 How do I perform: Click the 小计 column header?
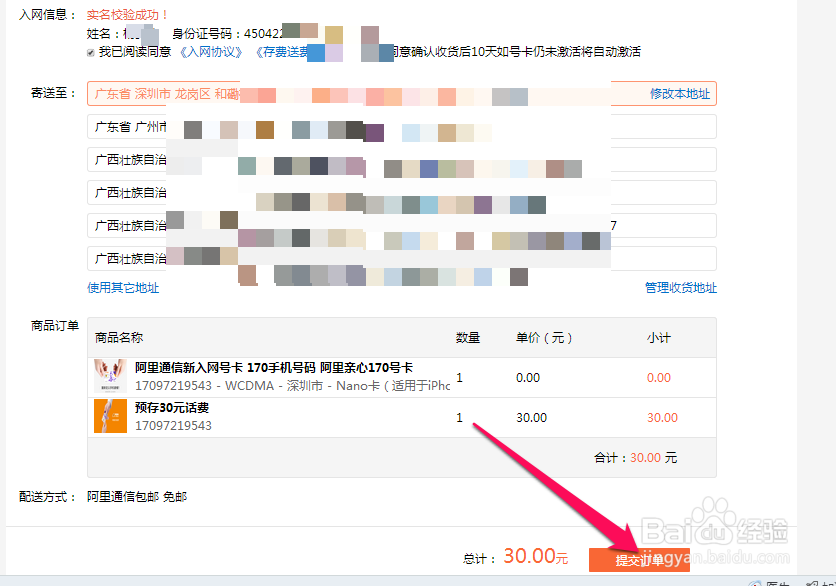click(659, 338)
